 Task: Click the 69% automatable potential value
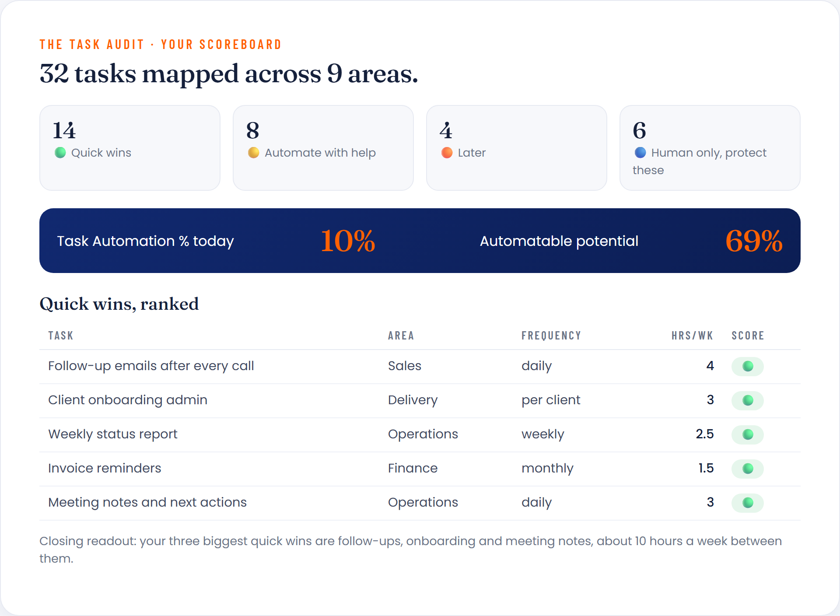[x=754, y=241]
